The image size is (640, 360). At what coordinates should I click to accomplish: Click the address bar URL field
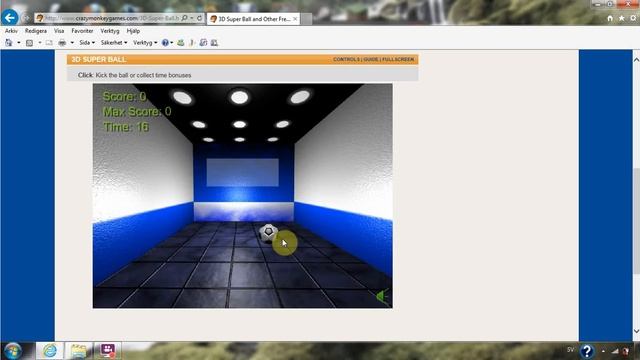(112, 18)
